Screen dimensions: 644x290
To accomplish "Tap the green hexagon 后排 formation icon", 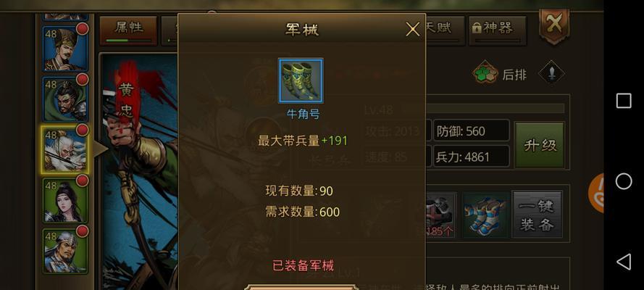I will pos(485,75).
